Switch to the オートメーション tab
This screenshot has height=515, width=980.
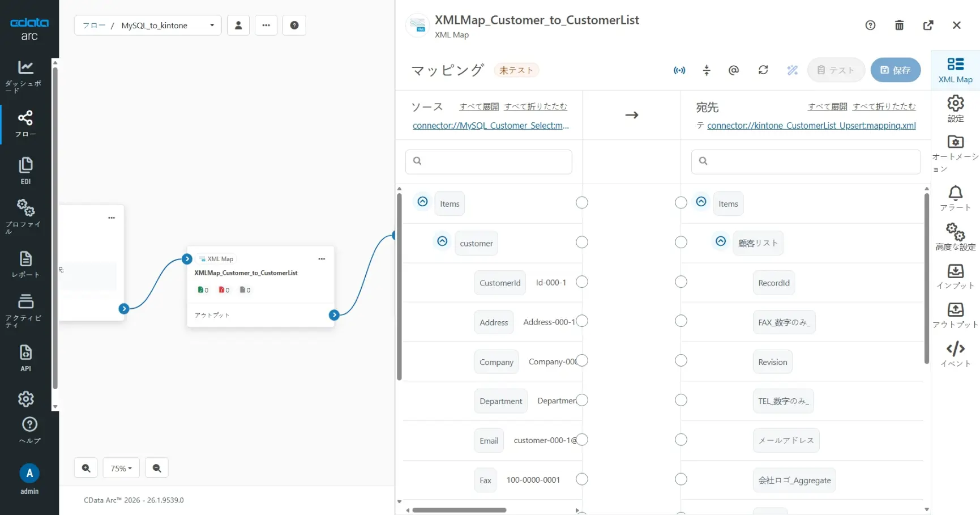coord(956,154)
